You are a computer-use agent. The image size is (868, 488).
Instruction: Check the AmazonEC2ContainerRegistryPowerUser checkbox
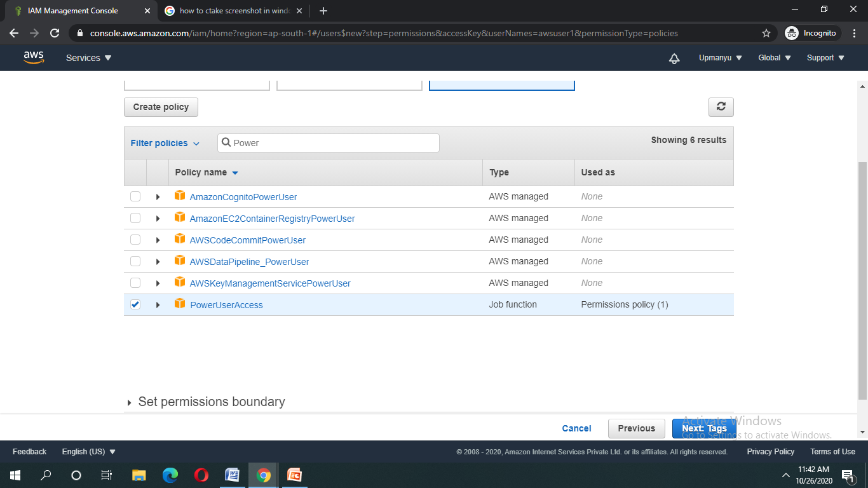point(135,218)
